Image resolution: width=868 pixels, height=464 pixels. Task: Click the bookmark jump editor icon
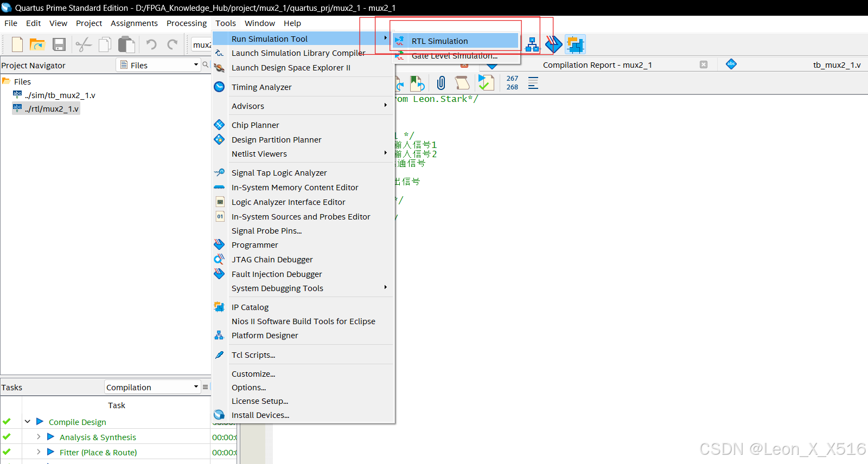click(x=417, y=83)
